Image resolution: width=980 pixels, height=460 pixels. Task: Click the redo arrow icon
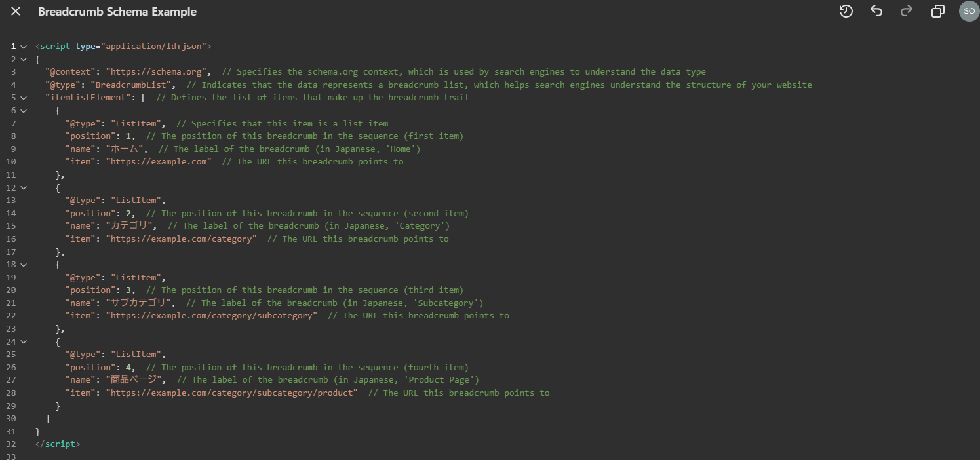[907, 11]
